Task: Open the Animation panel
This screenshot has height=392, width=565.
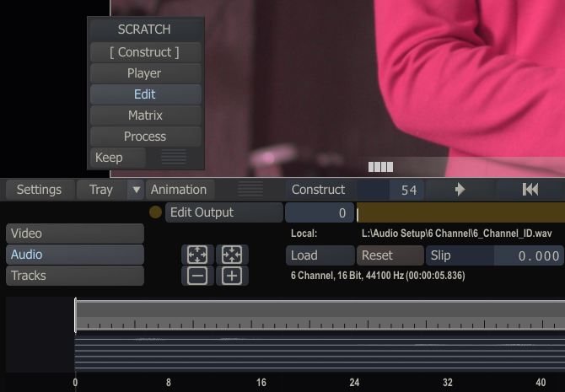Action: [180, 190]
